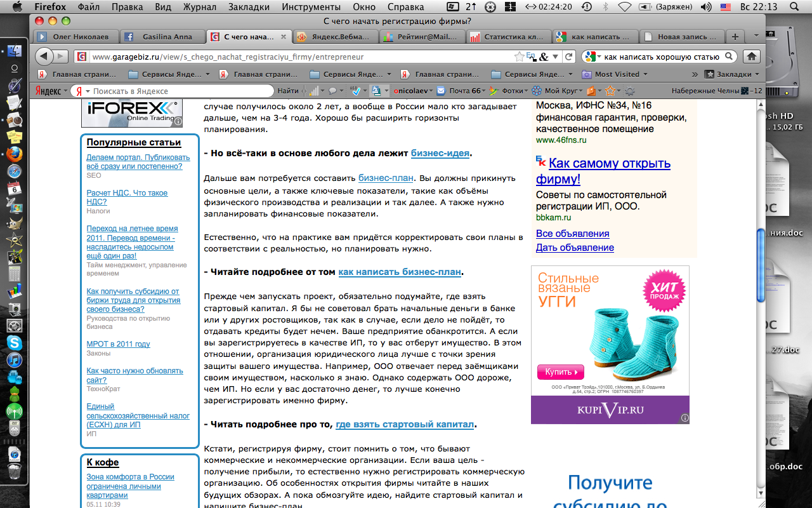Close the current garagebiz tab
The height and width of the screenshot is (508, 812).
tap(283, 37)
